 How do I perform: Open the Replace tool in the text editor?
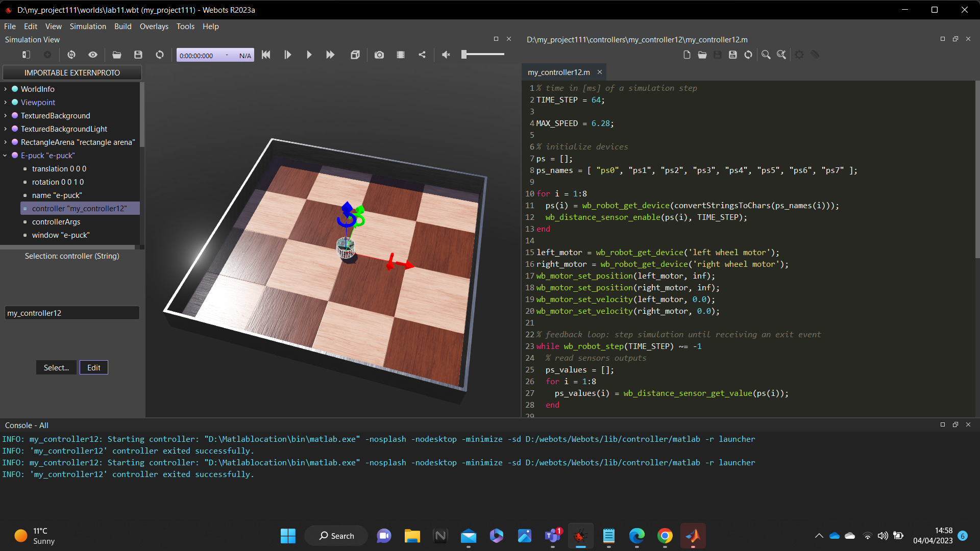781,55
